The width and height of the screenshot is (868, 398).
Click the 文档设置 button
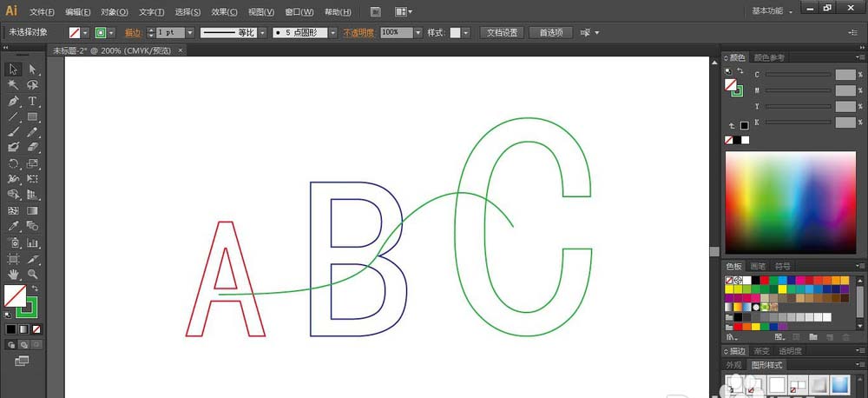coord(502,33)
